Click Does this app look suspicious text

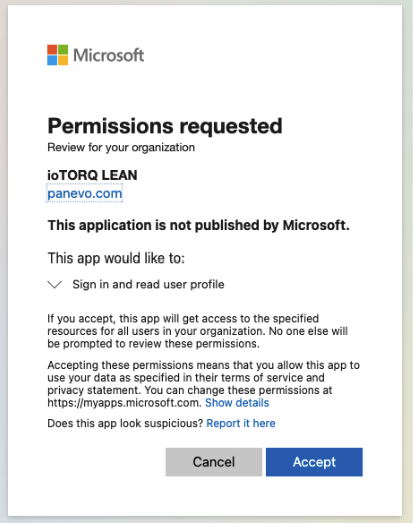[125, 423]
